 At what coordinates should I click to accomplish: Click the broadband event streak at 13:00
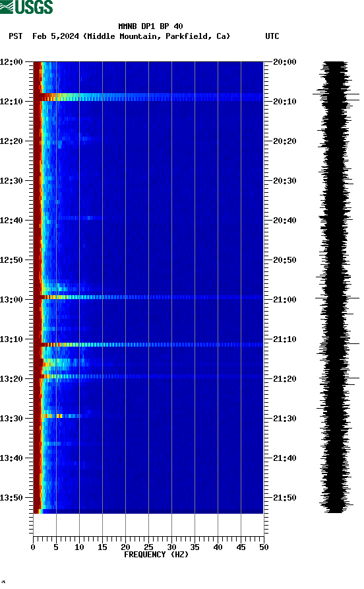click(x=148, y=297)
